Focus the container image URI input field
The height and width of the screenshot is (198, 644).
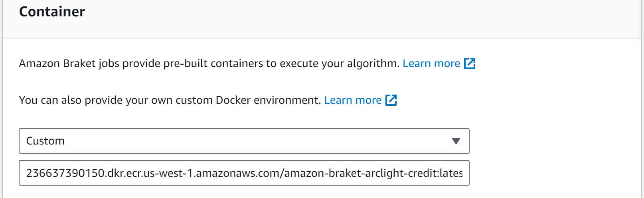coord(244,173)
